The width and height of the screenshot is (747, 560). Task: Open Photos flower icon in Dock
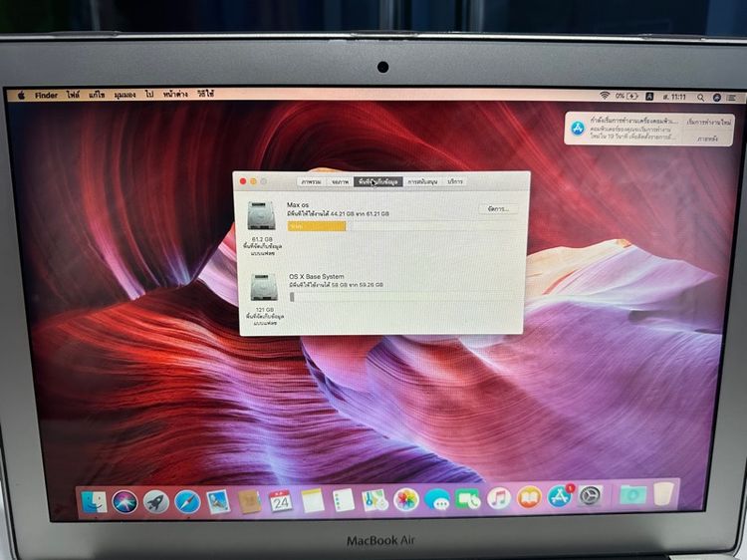(x=406, y=499)
